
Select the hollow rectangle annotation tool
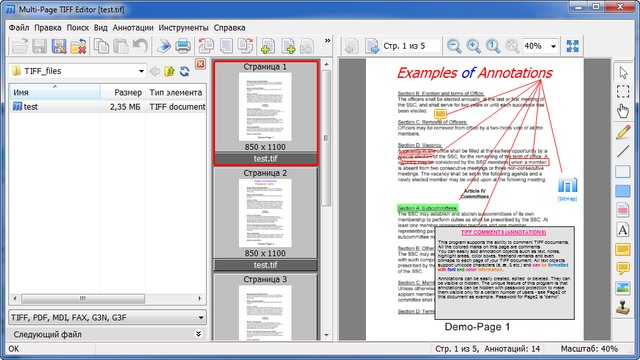(623, 171)
